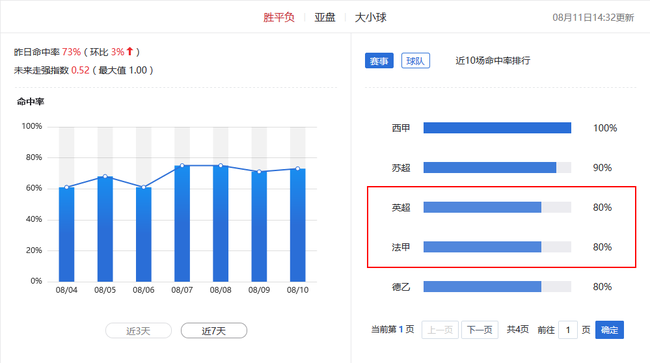Click the 08月11日14:32更新 timestamp
The image size is (650, 363).
coord(593,17)
